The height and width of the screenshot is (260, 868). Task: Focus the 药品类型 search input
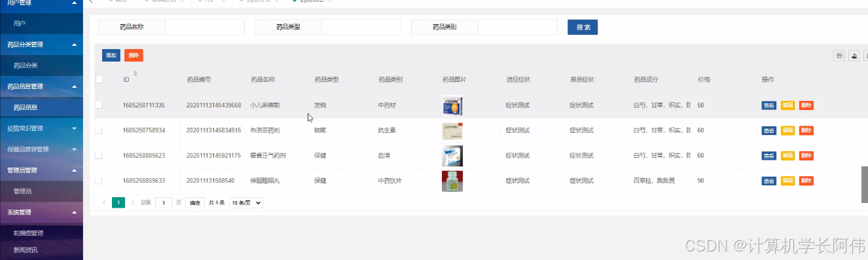tap(361, 27)
